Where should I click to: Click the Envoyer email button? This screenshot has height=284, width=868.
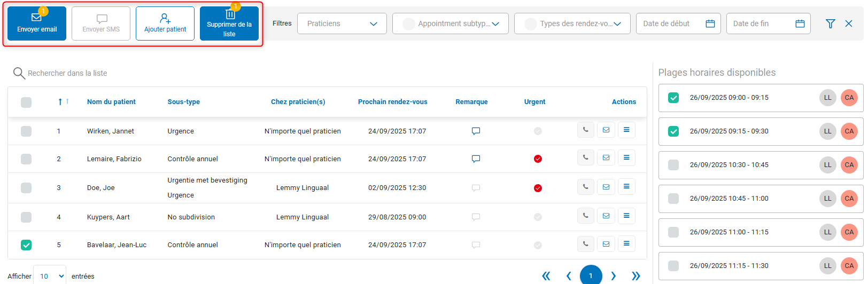pos(37,23)
